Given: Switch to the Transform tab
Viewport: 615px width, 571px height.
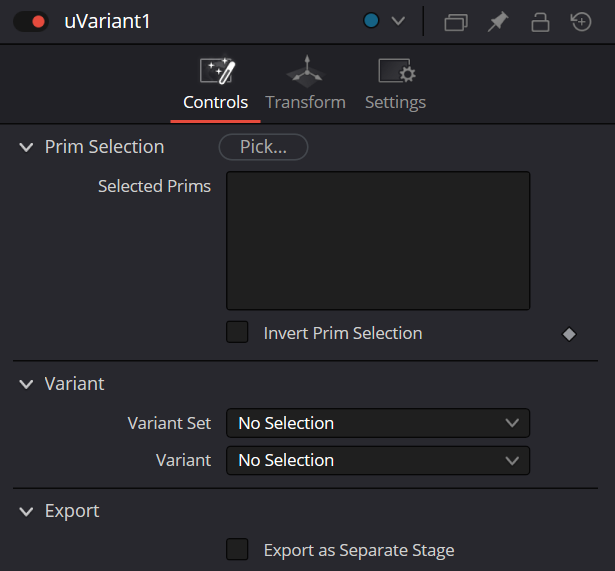Looking at the screenshot, I should 306,102.
